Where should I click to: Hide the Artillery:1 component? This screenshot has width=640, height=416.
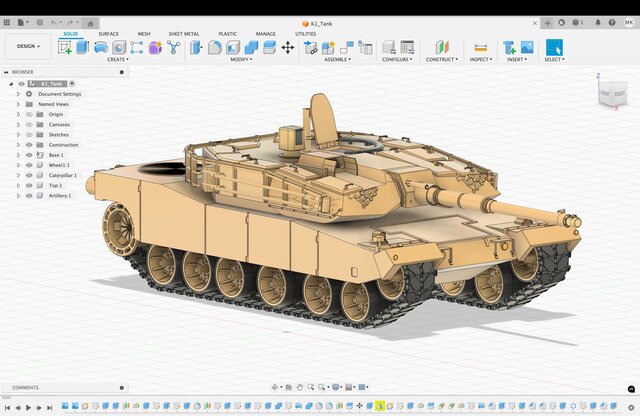pos(29,196)
